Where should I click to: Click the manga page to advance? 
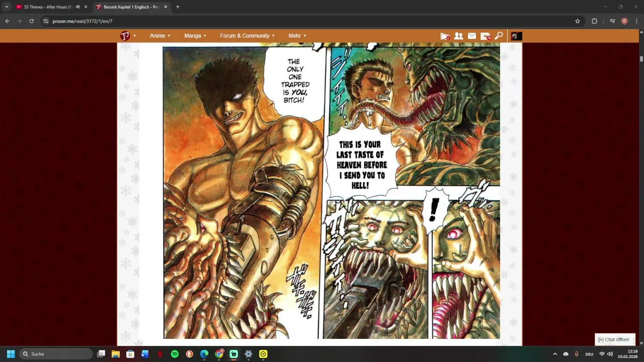point(331,191)
